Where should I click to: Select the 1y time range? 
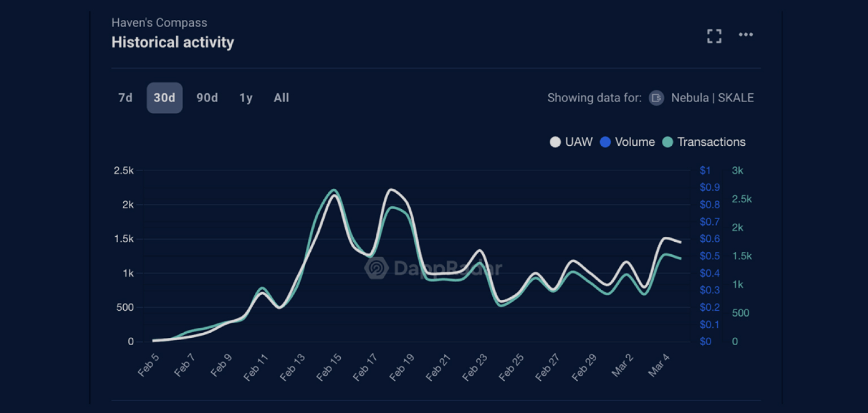click(246, 98)
